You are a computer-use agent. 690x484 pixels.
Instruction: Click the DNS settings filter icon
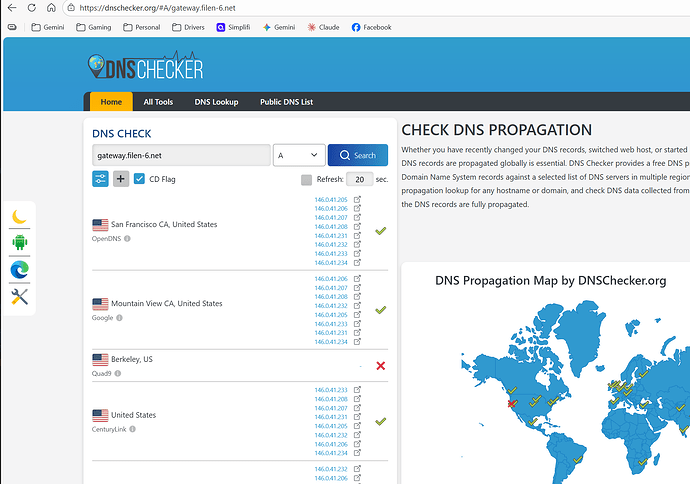(101, 179)
